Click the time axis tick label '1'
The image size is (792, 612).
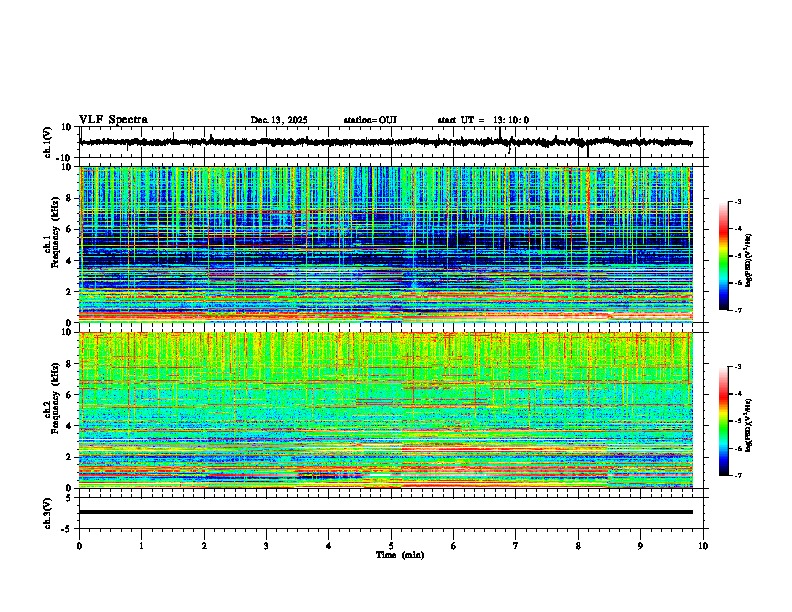coord(142,546)
